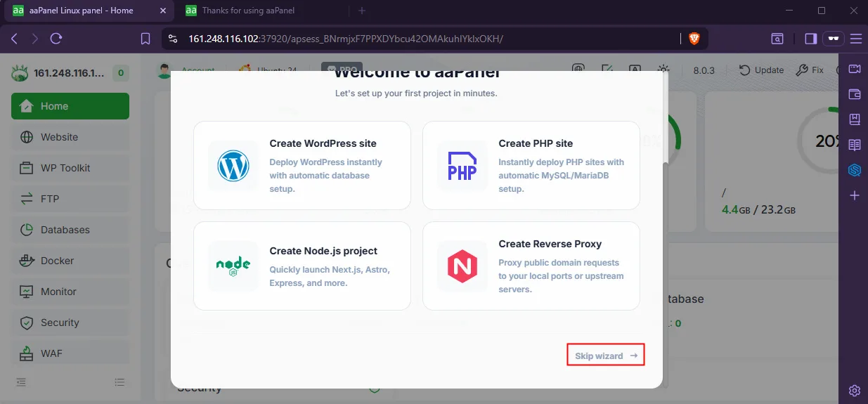Click the site settings icon left of URL
The width and height of the screenshot is (868, 404).
coord(174,39)
